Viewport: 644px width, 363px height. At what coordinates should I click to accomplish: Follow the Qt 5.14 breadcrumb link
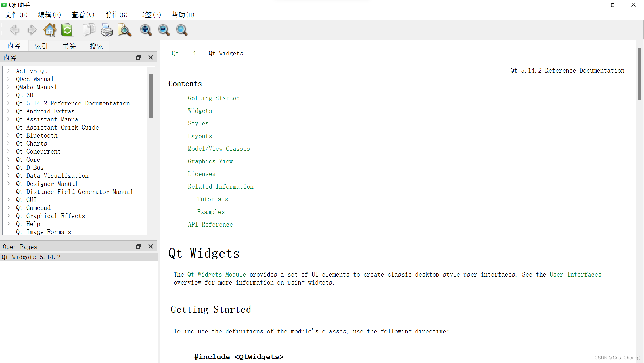pyautogui.click(x=184, y=53)
